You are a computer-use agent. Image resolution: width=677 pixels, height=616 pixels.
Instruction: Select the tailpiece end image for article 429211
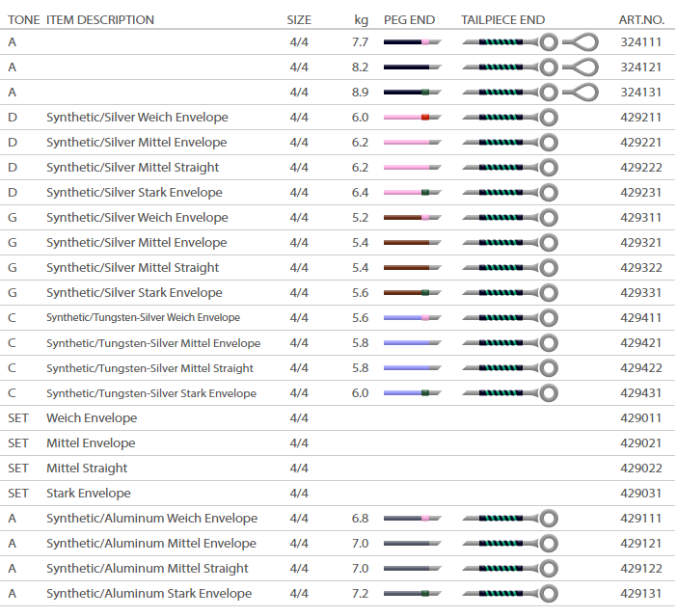pyautogui.click(x=509, y=118)
